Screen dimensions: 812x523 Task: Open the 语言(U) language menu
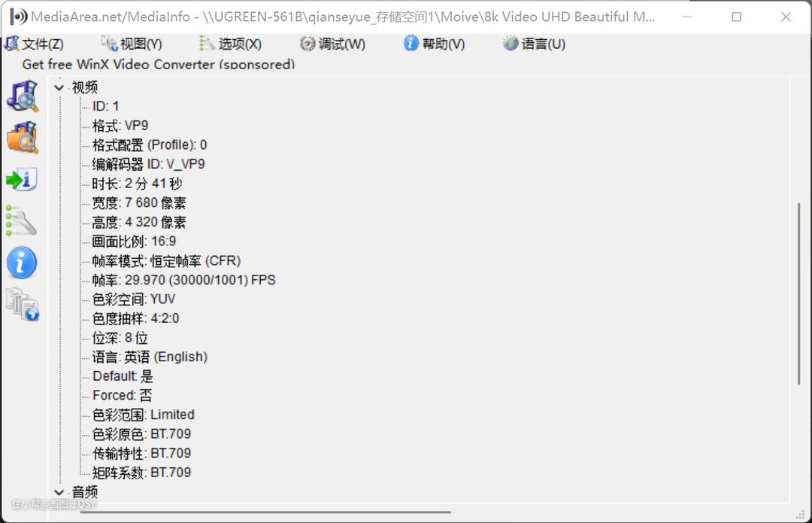coord(535,44)
